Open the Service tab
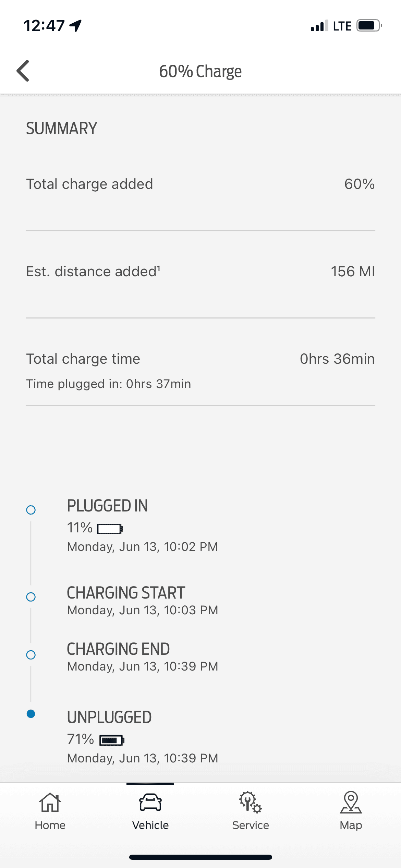 pyautogui.click(x=251, y=810)
